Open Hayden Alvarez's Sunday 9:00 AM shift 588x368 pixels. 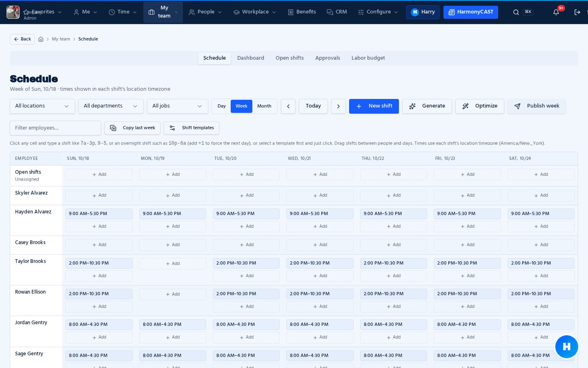99,214
